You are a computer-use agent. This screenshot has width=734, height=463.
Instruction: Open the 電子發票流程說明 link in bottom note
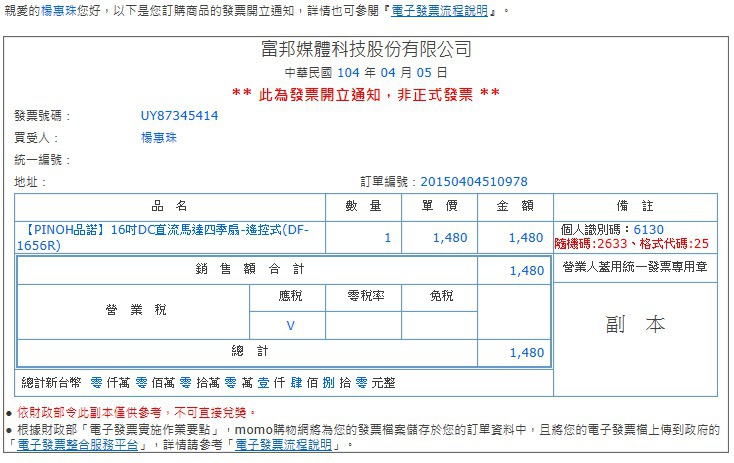point(284,444)
